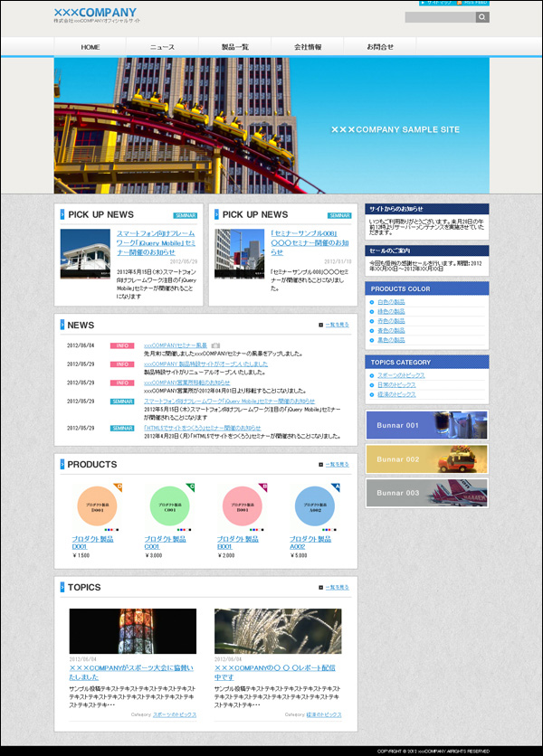Select 青色の製品 in Products Color
The image size is (543, 756).
391,331
